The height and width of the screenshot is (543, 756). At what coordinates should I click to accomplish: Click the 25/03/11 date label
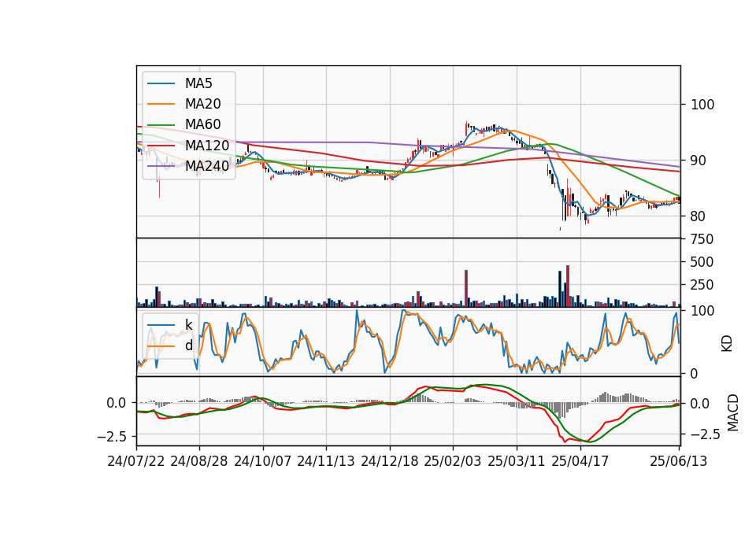click(517, 461)
